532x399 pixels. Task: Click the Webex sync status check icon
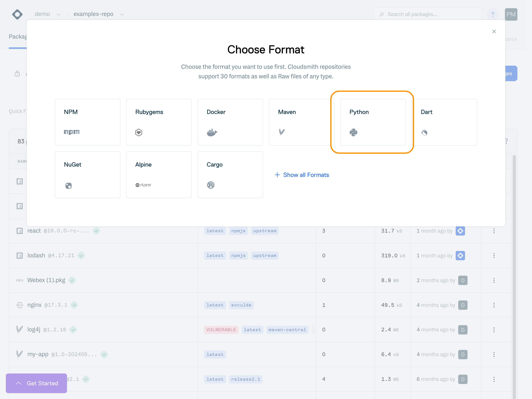72,280
